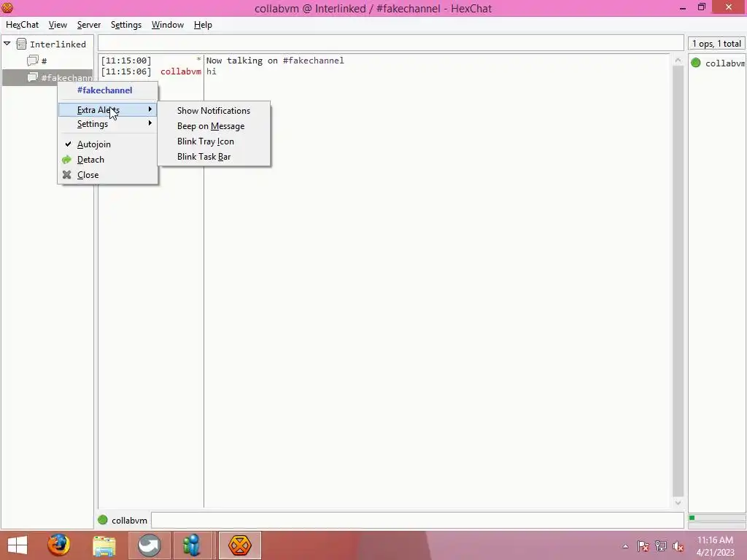Screen dimensions: 747x560
Task: Toggle Blink Tray Icon alert
Action: click(214, 141)
